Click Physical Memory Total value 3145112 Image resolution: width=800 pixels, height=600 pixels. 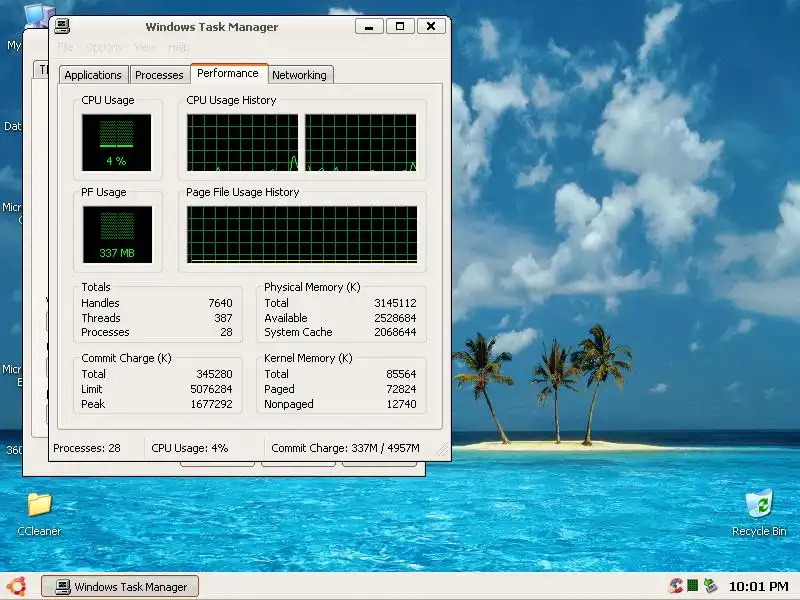(395, 303)
